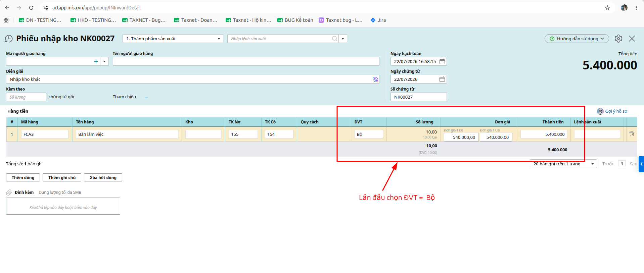Open the Ngày chứng từ calendar icon

pos(442,79)
